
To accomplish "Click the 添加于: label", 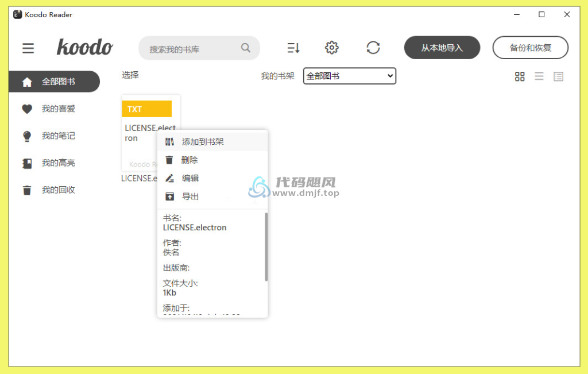I will click(176, 309).
